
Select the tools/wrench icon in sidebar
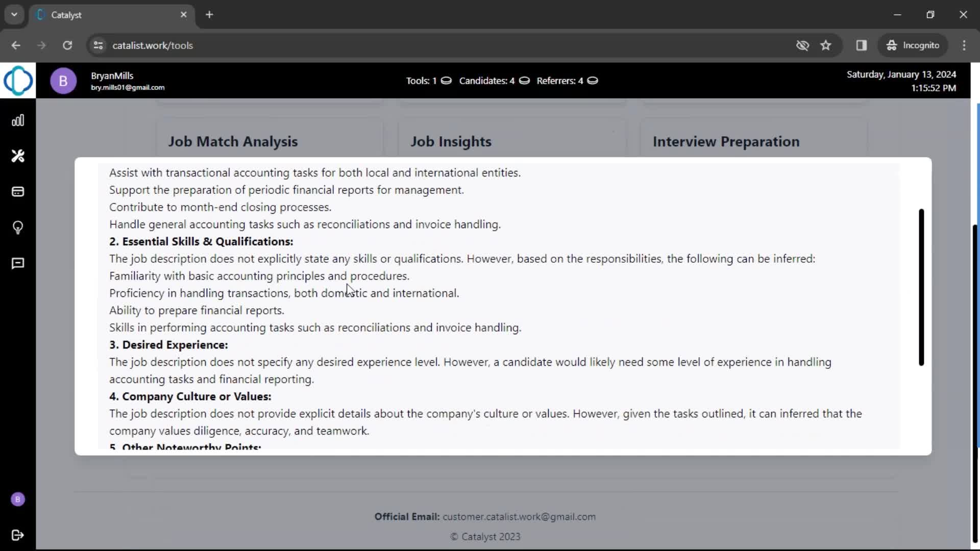tap(18, 156)
